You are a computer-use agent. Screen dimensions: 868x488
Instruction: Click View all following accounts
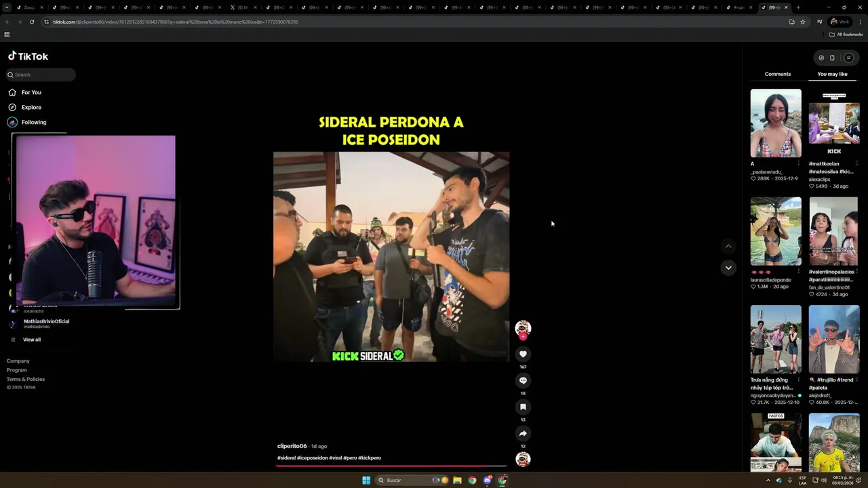(x=32, y=340)
